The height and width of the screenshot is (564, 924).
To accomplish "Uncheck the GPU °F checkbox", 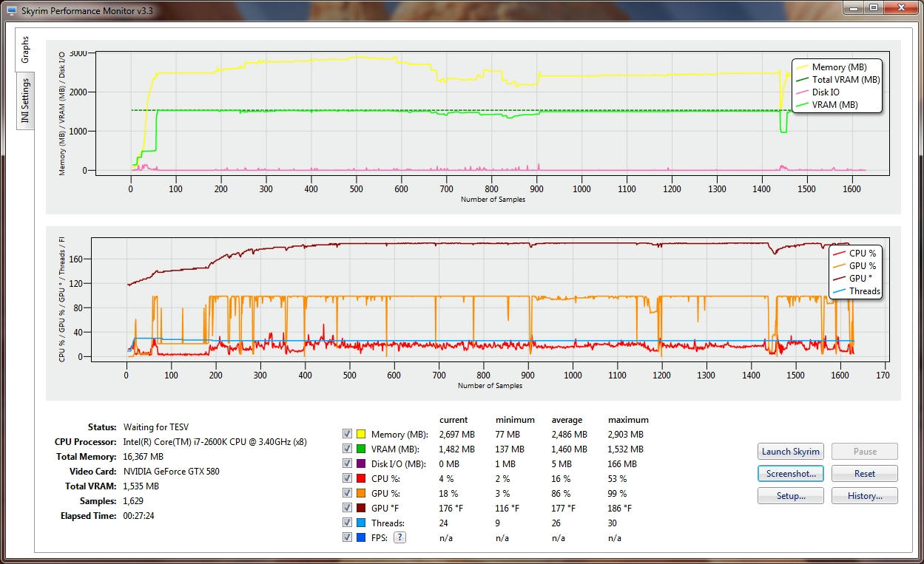I will 348,509.
